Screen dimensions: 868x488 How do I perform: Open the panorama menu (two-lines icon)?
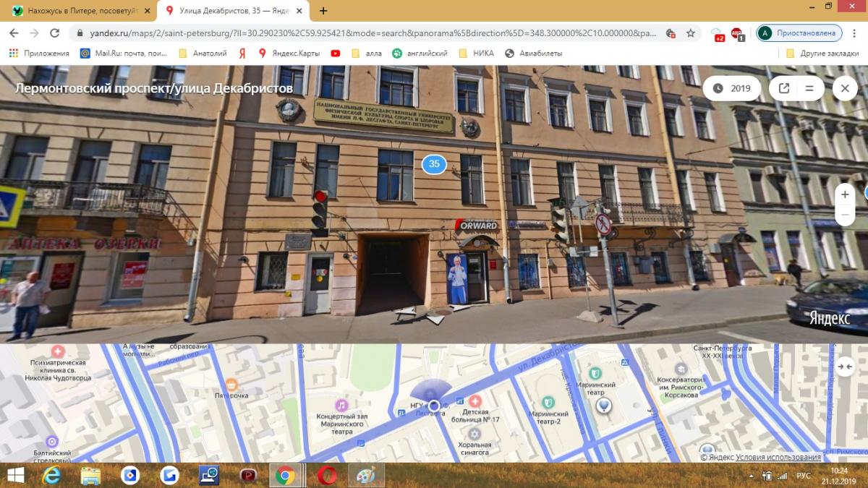click(809, 88)
